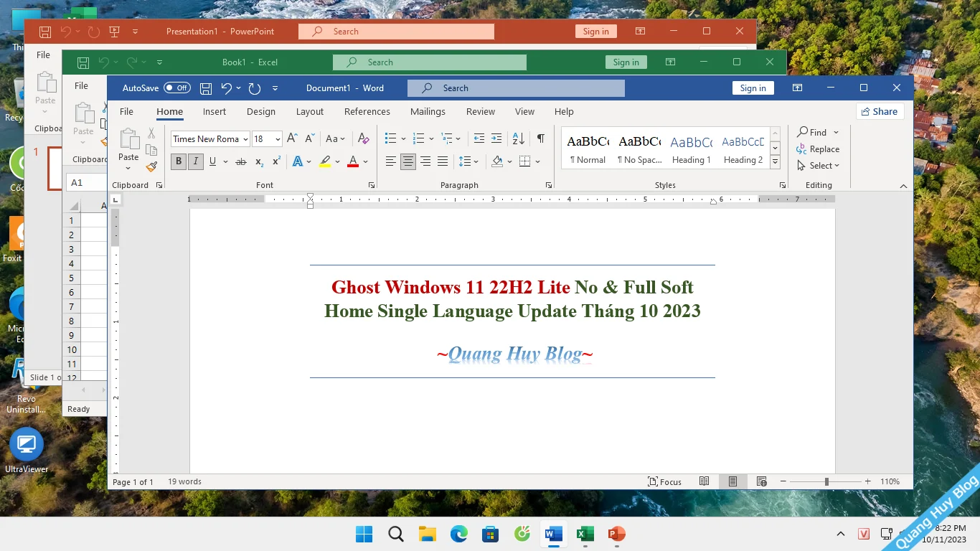This screenshot has height=551, width=980.
Task: Toggle underline formatting with the U button
Action: 212,161
